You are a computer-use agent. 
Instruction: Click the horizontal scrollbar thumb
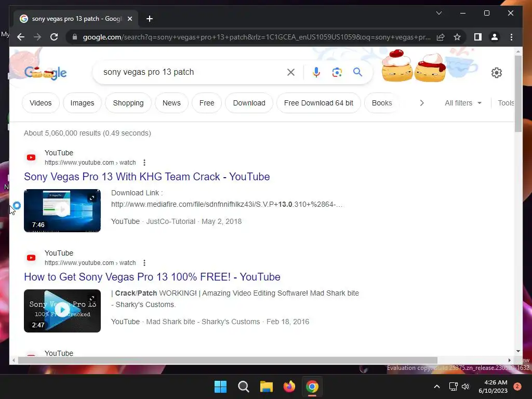click(228, 361)
